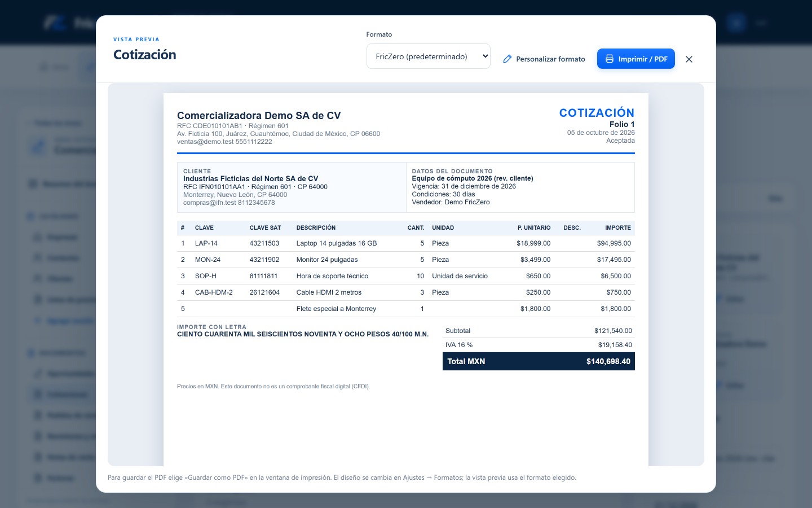
Task: Click the amount in words CIENTO CUARENTA MIL
Action: 303,334
